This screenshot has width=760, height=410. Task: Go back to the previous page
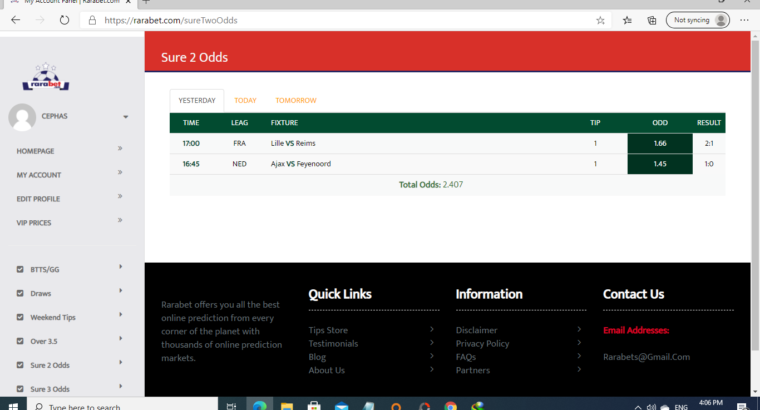pyautogui.click(x=16, y=20)
